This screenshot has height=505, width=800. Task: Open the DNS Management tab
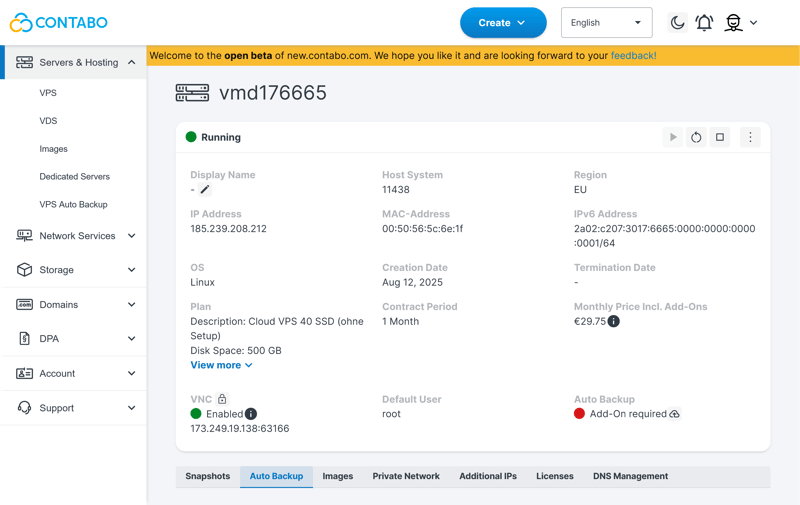[x=630, y=476]
